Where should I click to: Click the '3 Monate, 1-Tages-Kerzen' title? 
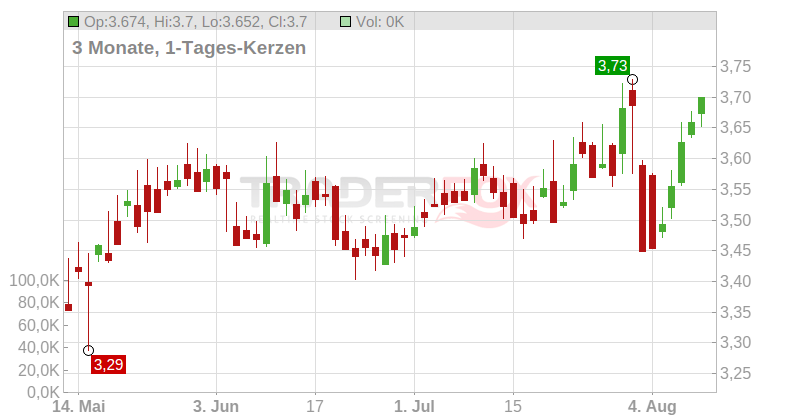(x=189, y=47)
